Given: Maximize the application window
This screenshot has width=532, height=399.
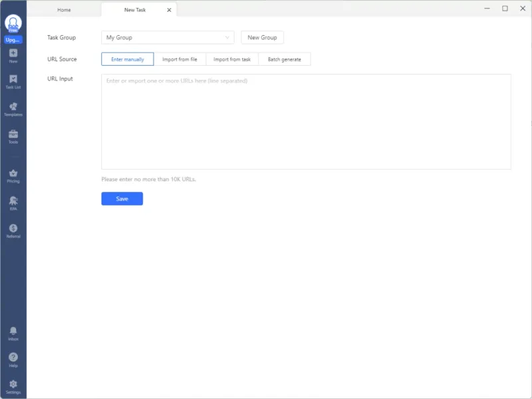Looking at the screenshot, I should click(505, 9).
